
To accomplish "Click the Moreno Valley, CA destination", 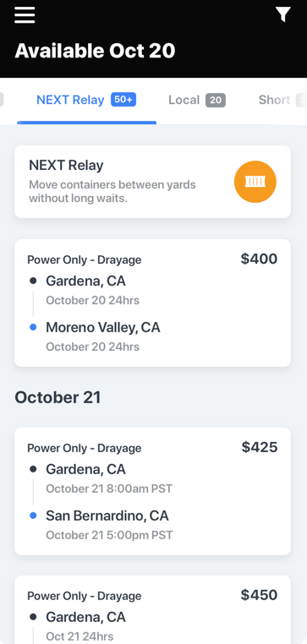I will click(x=102, y=327).
